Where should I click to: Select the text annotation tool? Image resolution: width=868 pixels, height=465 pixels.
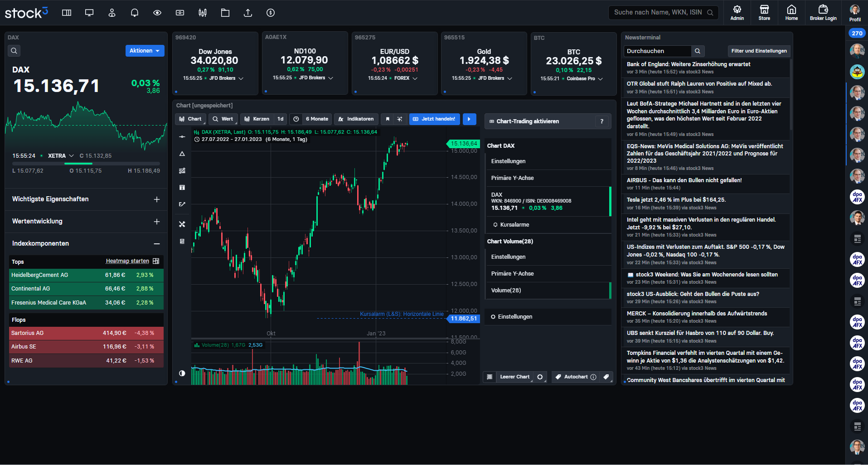182,187
